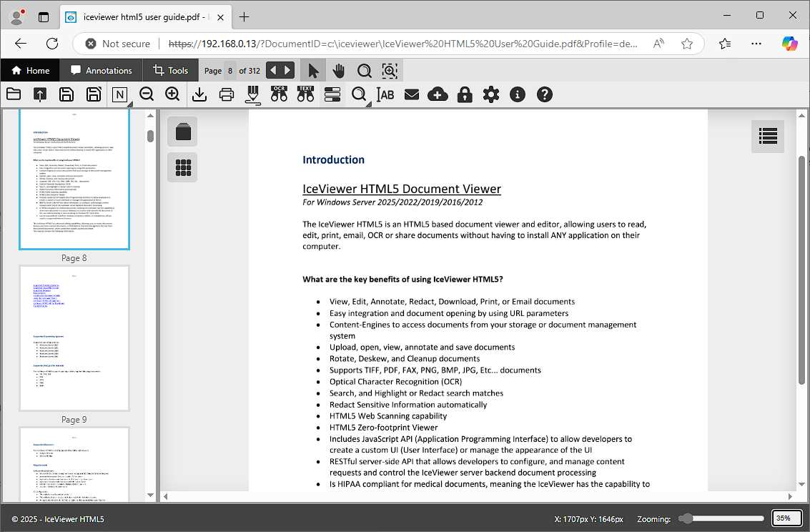Click the help question mark button
This screenshot has width=810, height=532.
pyautogui.click(x=544, y=94)
